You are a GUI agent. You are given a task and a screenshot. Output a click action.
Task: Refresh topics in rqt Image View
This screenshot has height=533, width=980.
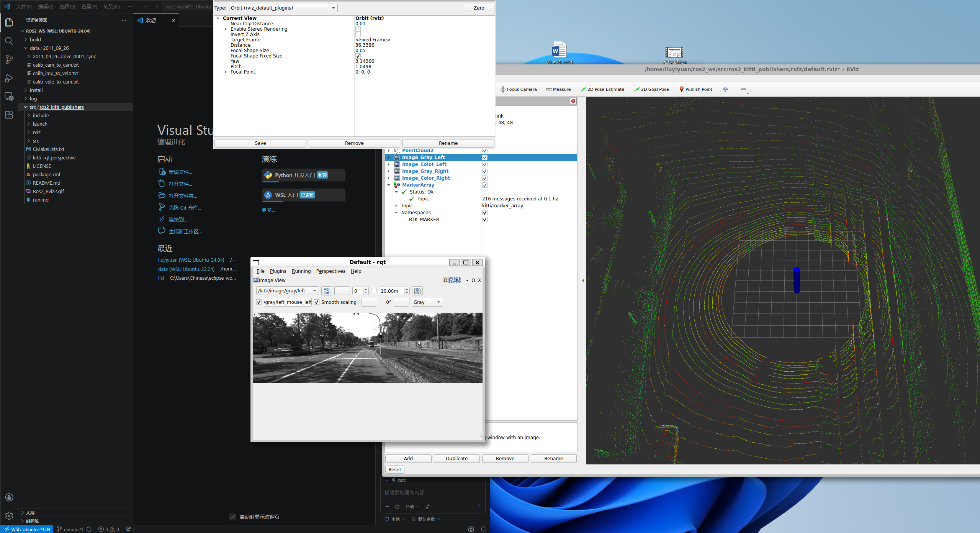(327, 291)
